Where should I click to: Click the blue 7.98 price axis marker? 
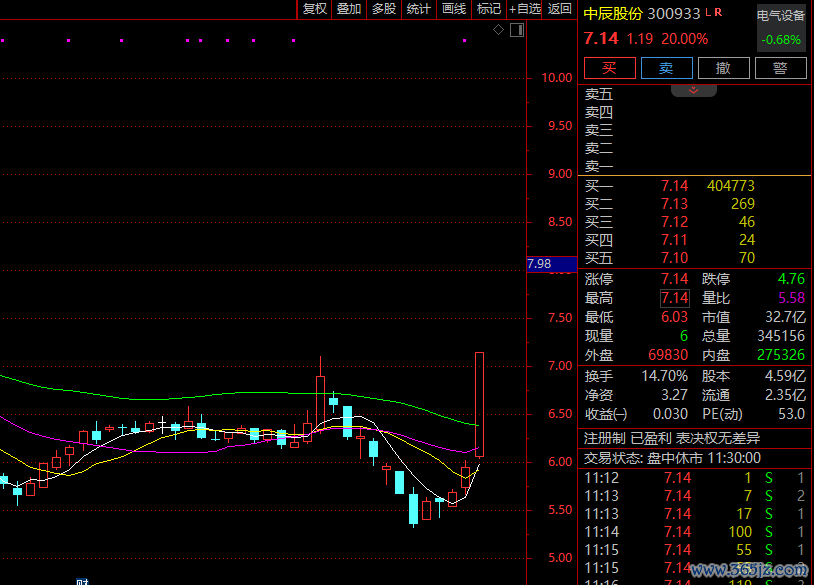539,264
